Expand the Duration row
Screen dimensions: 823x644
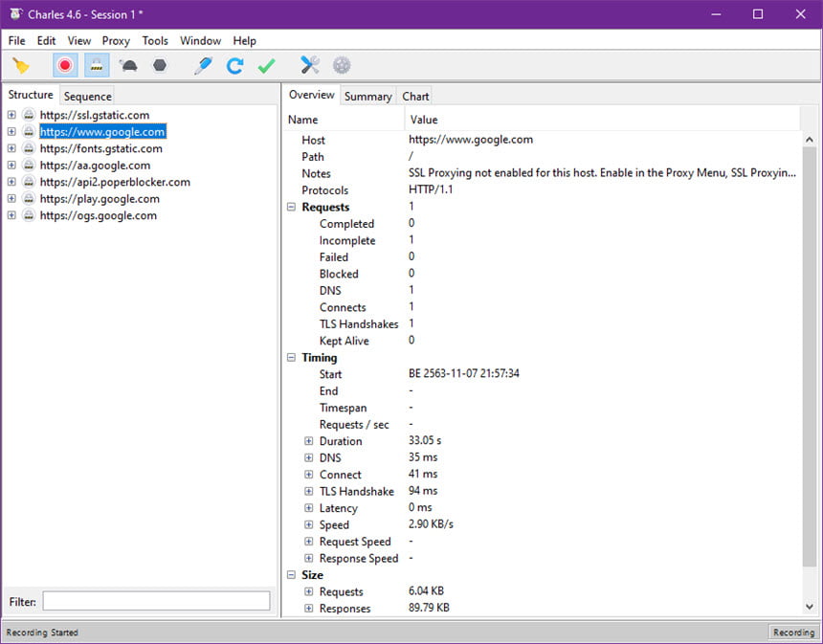tap(308, 441)
